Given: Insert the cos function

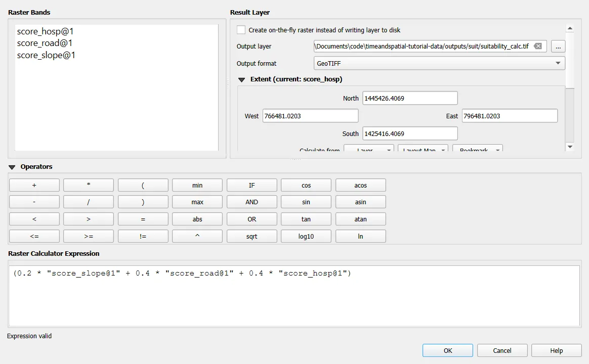Looking at the screenshot, I should click(x=306, y=185).
